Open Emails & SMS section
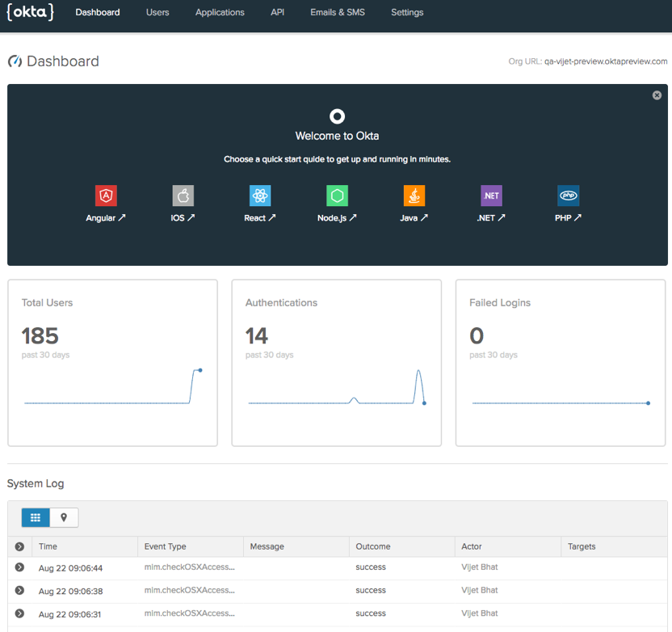The height and width of the screenshot is (632, 672). (x=338, y=12)
